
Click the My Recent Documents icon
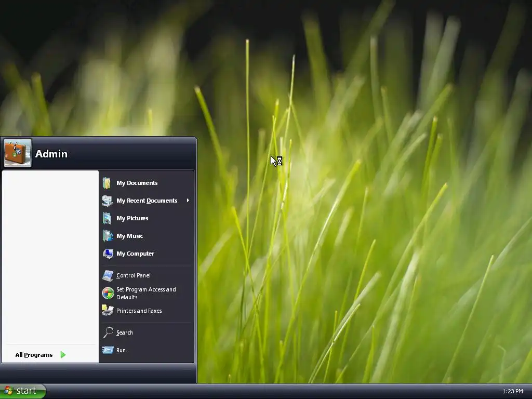(107, 201)
